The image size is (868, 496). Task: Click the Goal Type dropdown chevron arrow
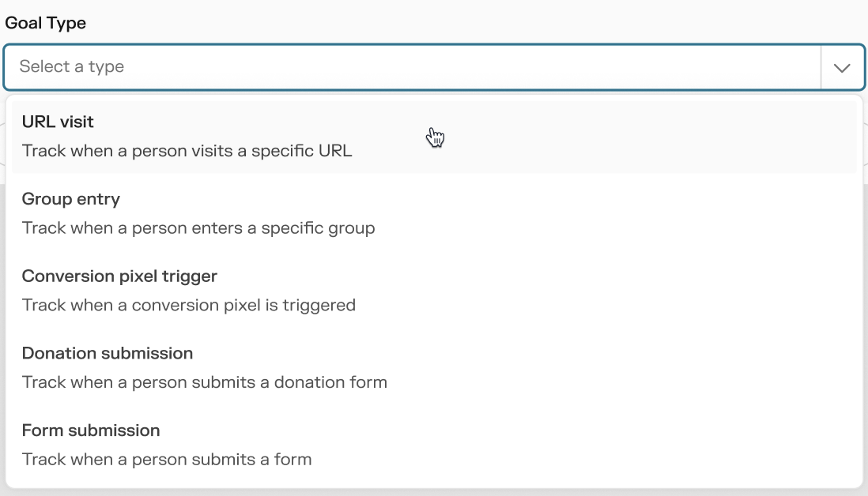842,68
